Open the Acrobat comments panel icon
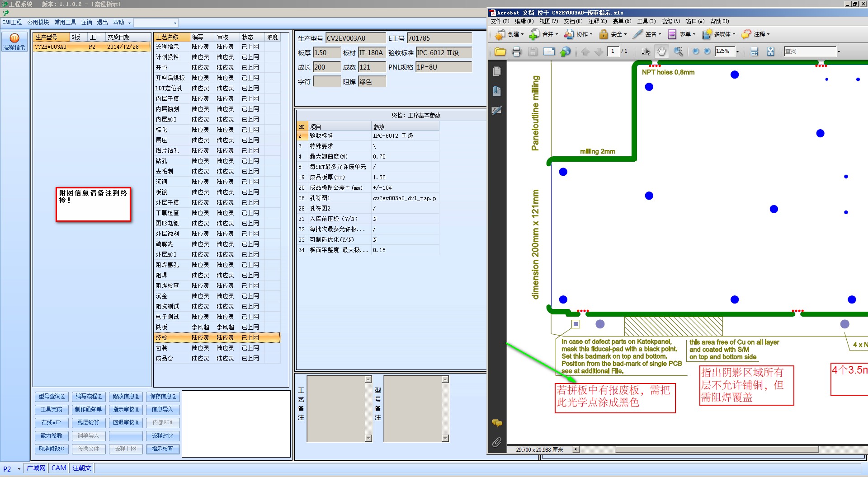 pyautogui.click(x=497, y=423)
